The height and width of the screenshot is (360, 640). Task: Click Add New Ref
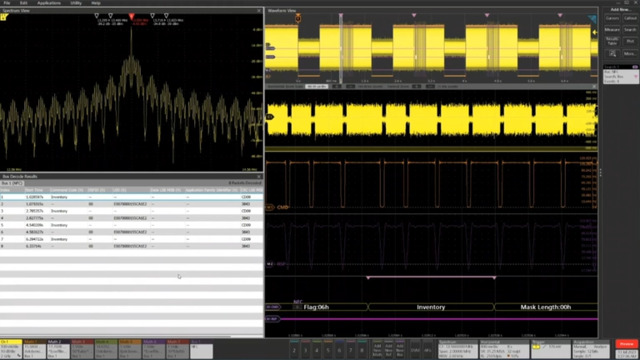point(389,350)
